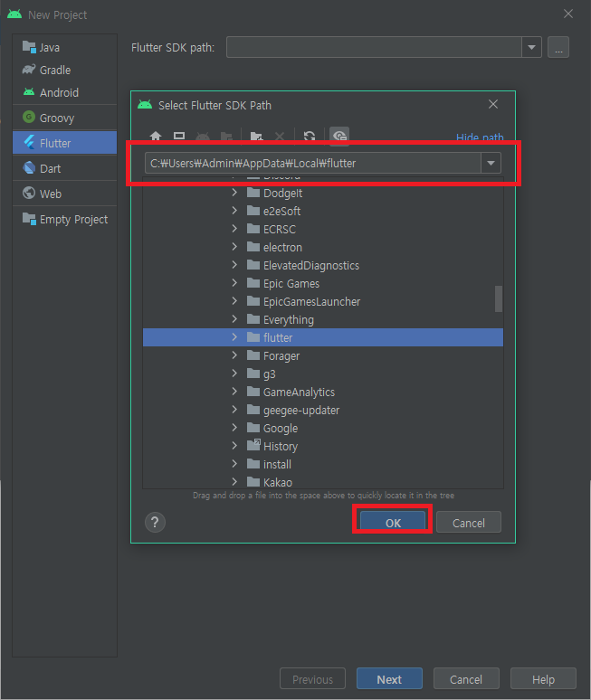Expand the Epic Games folder
This screenshot has width=591, height=700.
(234, 283)
